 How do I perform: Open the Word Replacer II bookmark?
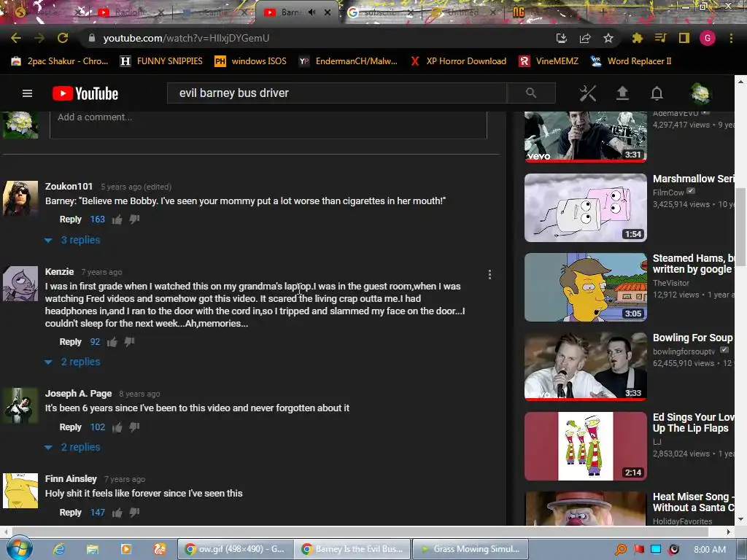tap(631, 61)
